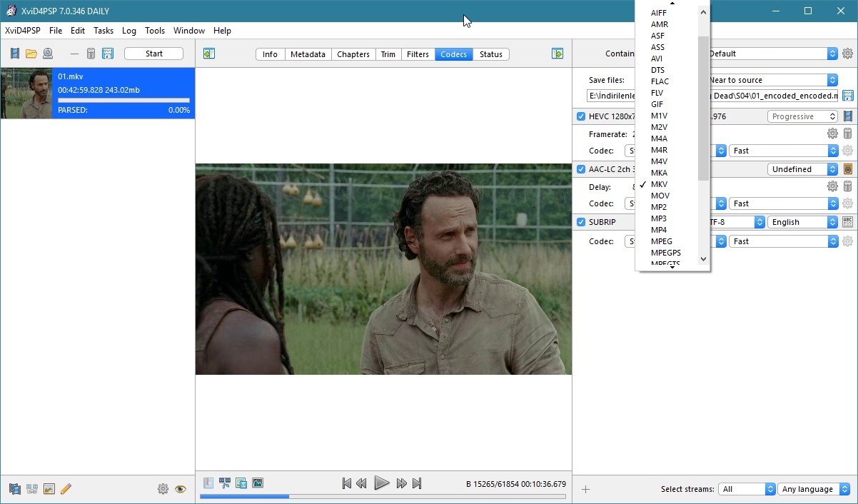Image resolution: width=858 pixels, height=504 pixels.
Task: Click the floppy save icon near Start
Action: coord(108,54)
